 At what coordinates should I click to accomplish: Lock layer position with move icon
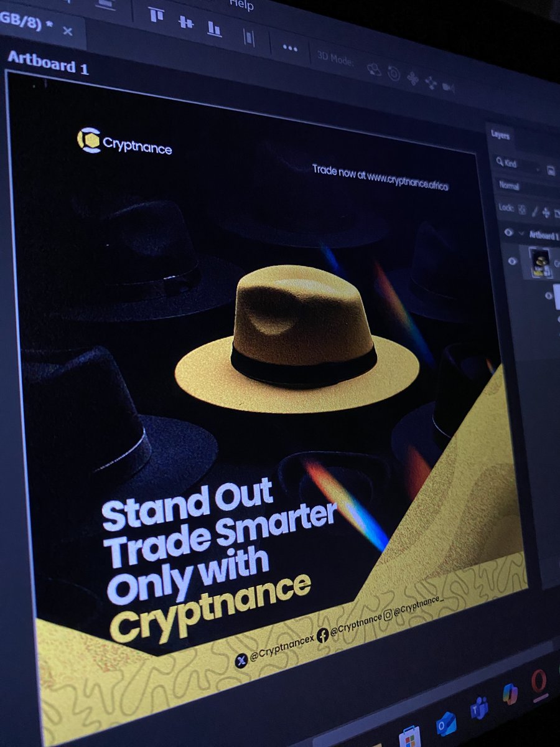tap(546, 212)
